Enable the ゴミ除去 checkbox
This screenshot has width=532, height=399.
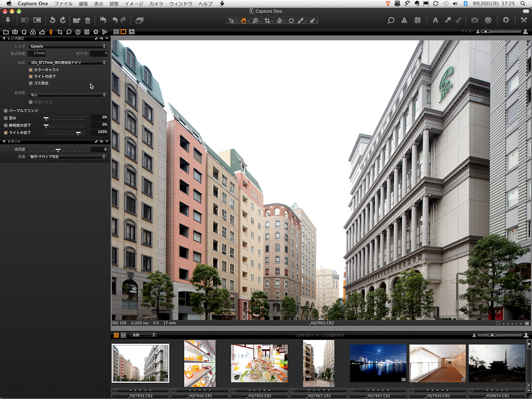point(31,83)
